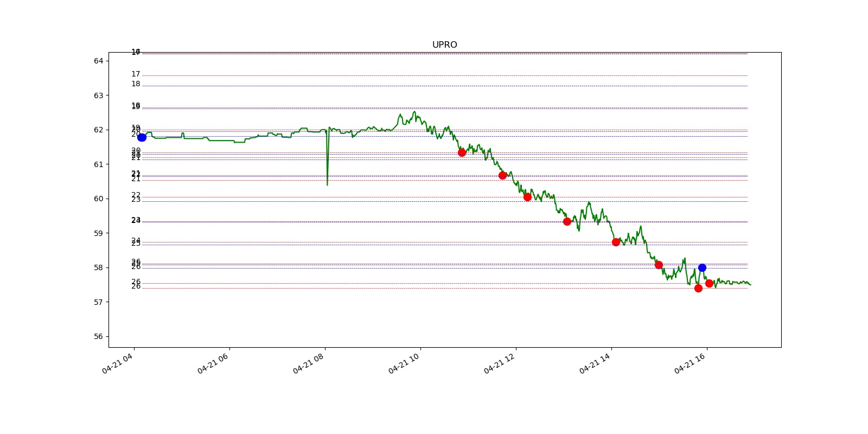Click the x-axis label 04-21 10

(x=404, y=363)
